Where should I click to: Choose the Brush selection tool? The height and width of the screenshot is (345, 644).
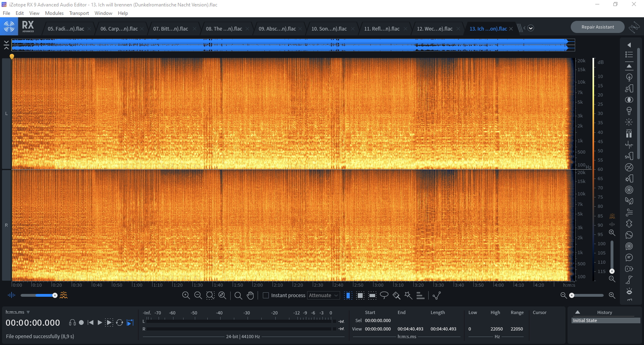(x=396, y=296)
